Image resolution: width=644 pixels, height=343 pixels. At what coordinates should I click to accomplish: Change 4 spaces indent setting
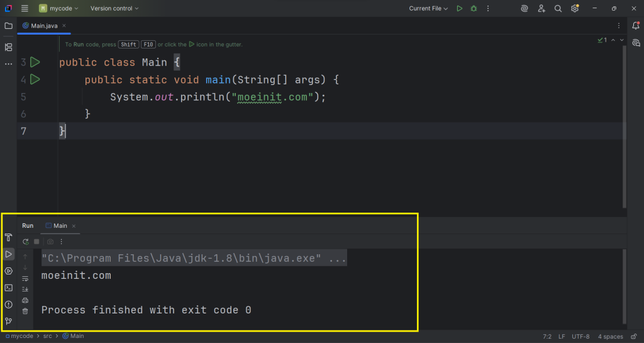point(610,337)
